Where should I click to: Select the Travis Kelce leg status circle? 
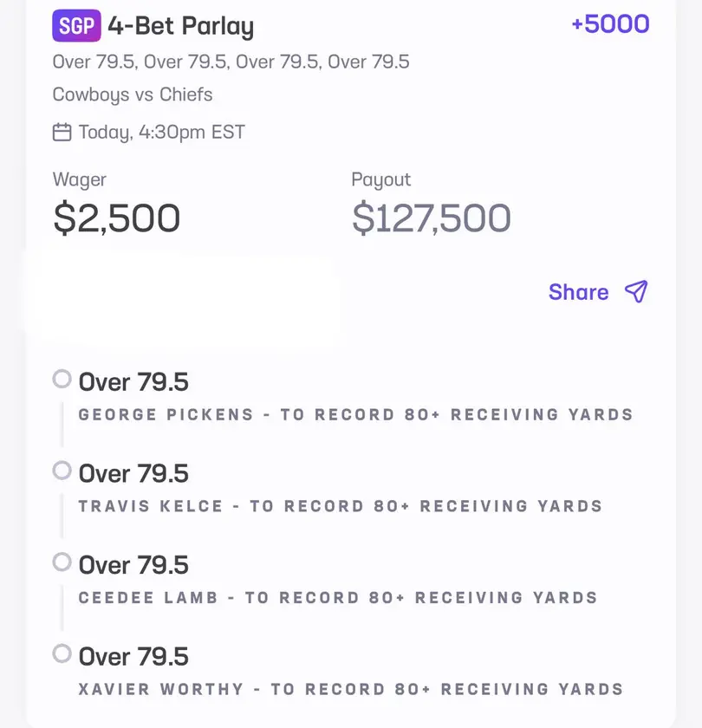[x=62, y=471]
